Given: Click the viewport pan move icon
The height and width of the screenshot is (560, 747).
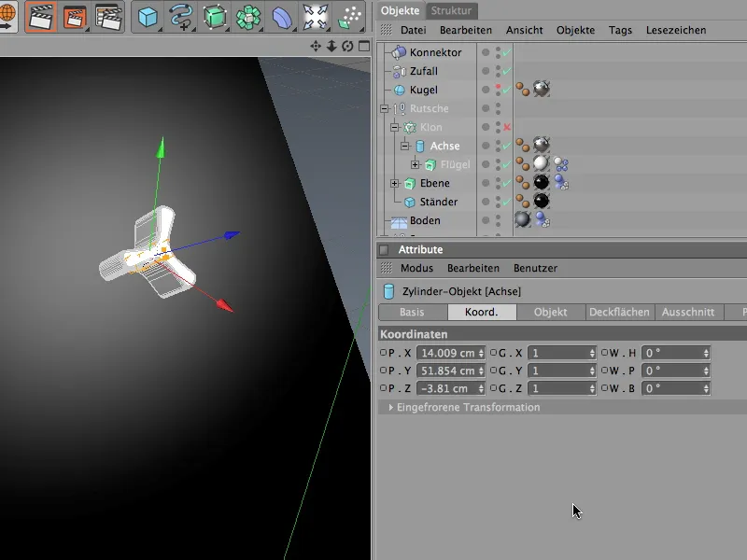Looking at the screenshot, I should tap(317, 47).
